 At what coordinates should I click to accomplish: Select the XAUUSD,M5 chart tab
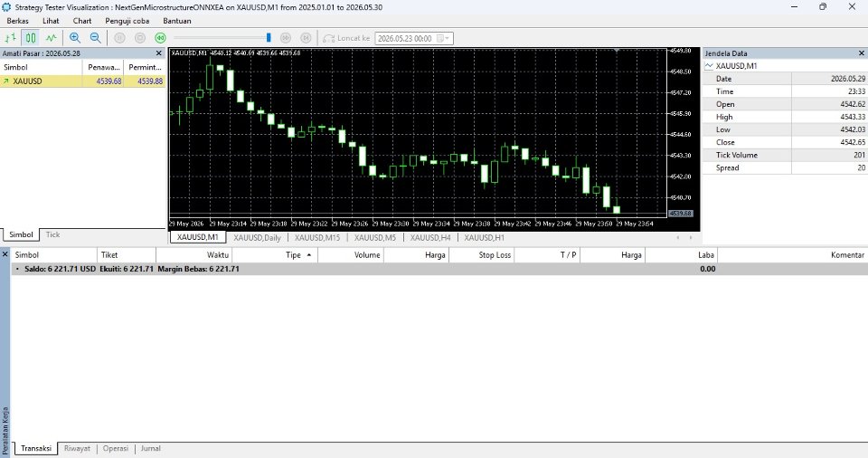[x=375, y=237]
